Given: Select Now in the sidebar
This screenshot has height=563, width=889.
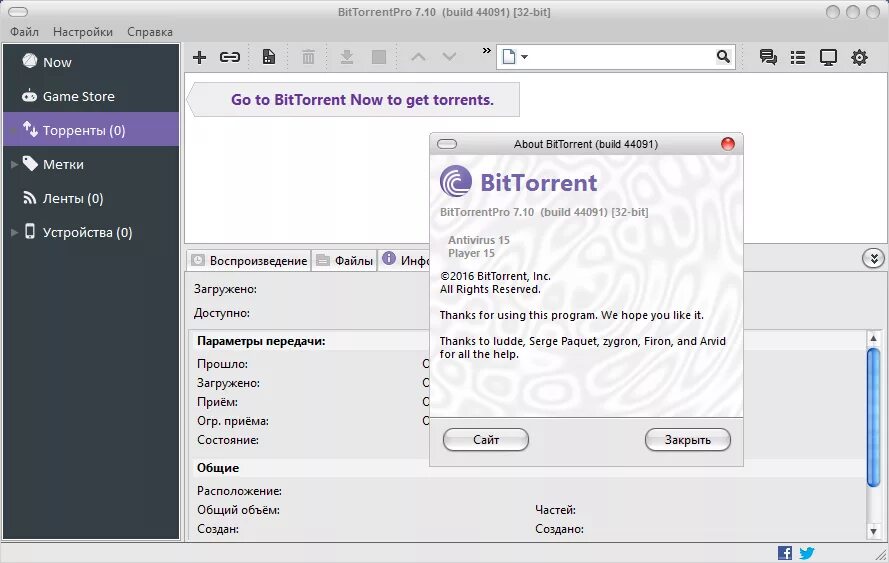Looking at the screenshot, I should click(91, 62).
